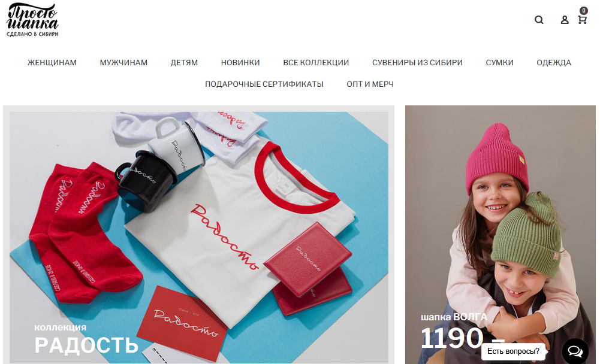Click the РАДОСТЬ collection title text
Viewport: 600px width, 364px height.
pyautogui.click(x=86, y=345)
